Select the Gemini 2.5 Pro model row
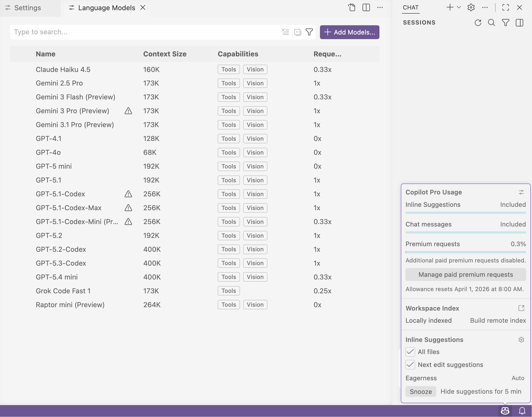The height and width of the screenshot is (417, 532). coord(195,83)
